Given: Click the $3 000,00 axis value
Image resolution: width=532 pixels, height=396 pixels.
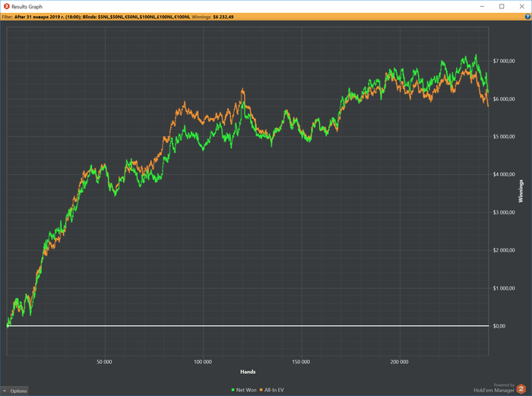Looking at the screenshot, I should coord(504,212).
